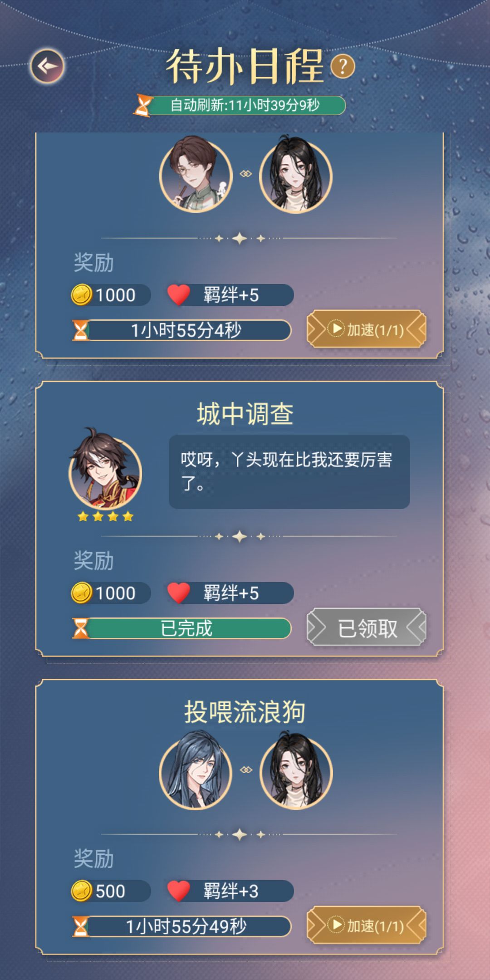
Task: Tap the back arrow icon
Action: (47, 66)
